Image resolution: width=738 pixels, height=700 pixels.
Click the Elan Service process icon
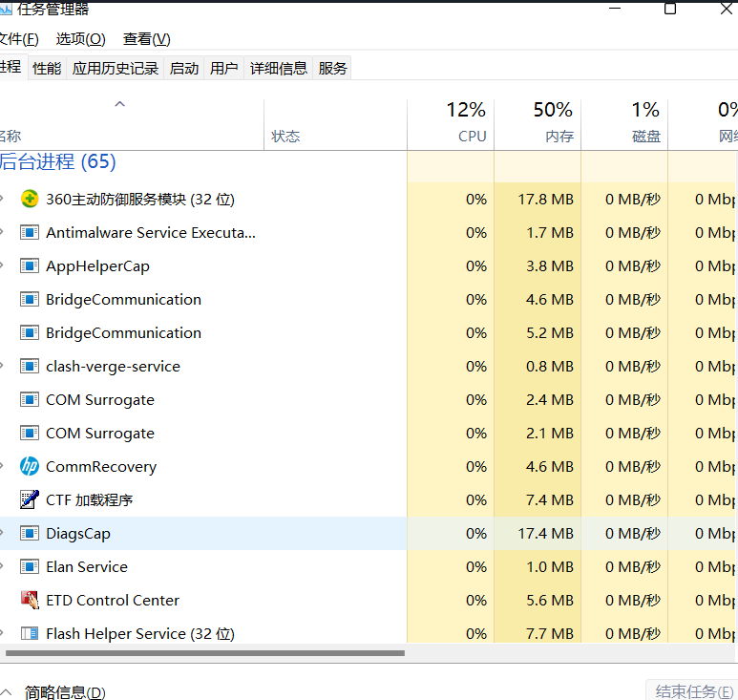point(30,566)
